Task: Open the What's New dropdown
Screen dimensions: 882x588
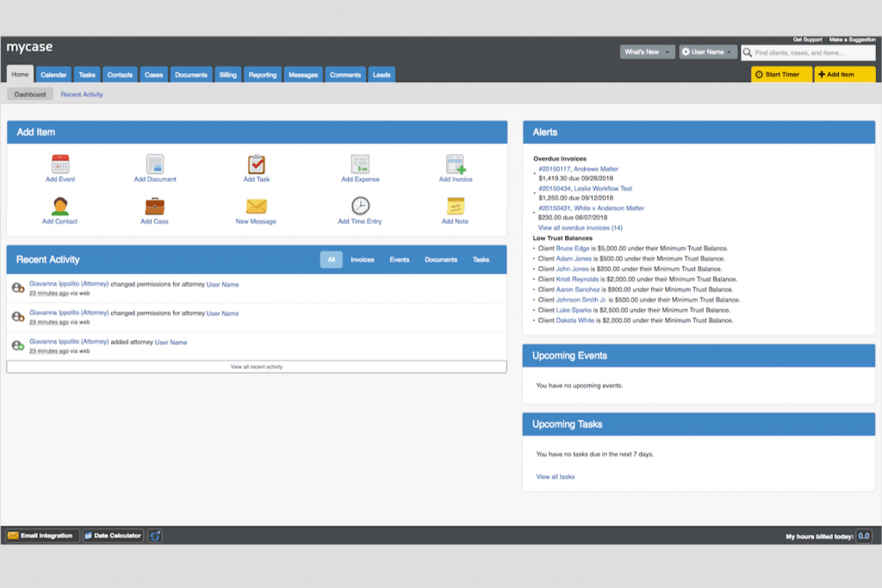Action: [646, 52]
